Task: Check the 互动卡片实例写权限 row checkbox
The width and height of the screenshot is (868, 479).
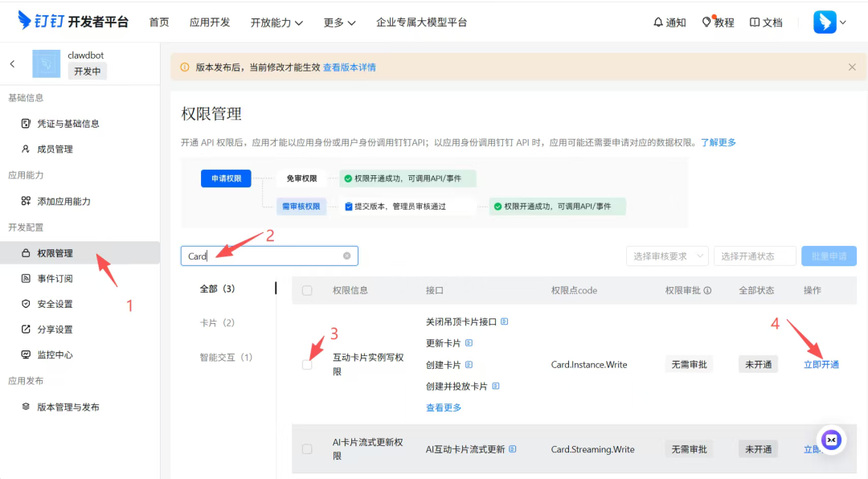Action: point(307,364)
